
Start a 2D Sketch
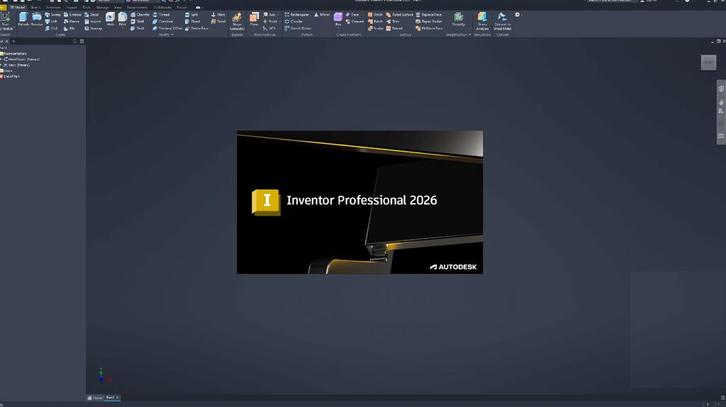tap(6, 21)
